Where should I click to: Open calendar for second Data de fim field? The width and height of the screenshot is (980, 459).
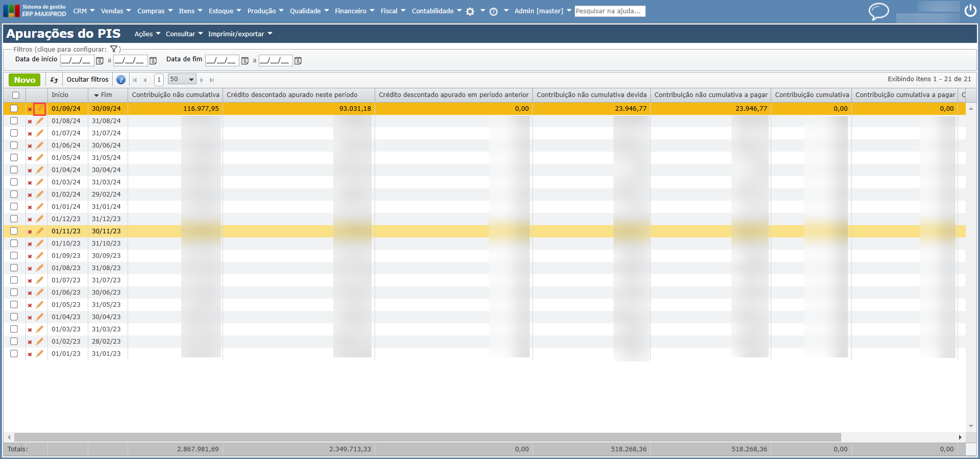(298, 61)
